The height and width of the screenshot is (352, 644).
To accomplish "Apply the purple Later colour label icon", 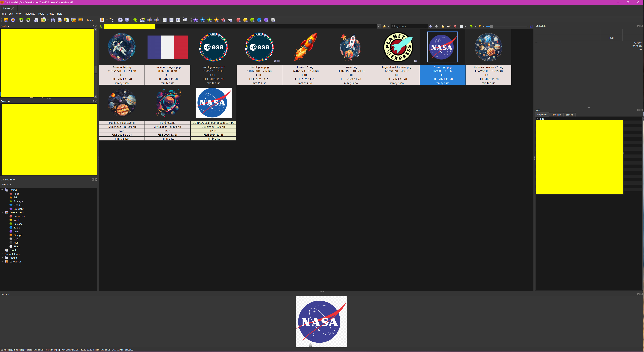I will pos(266,20).
